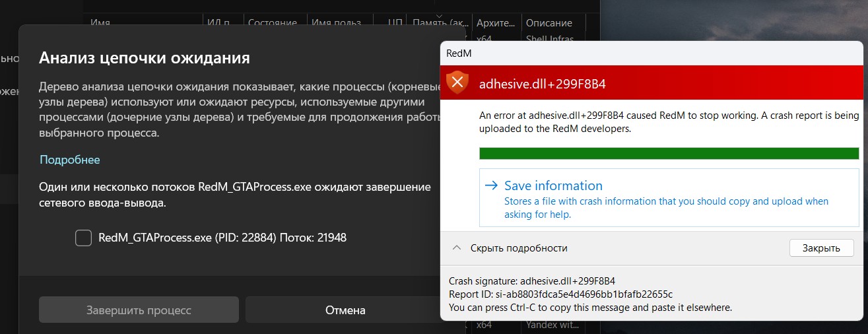Click the green crash upload progress bar

point(669,153)
